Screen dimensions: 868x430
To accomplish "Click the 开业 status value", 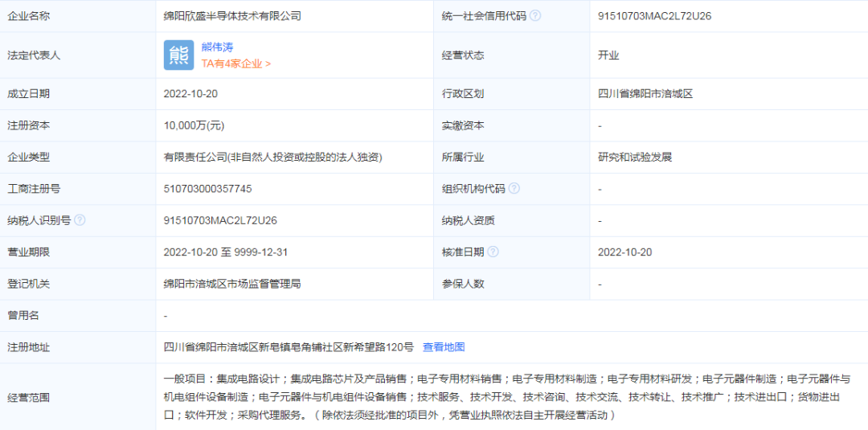I will tap(609, 55).
